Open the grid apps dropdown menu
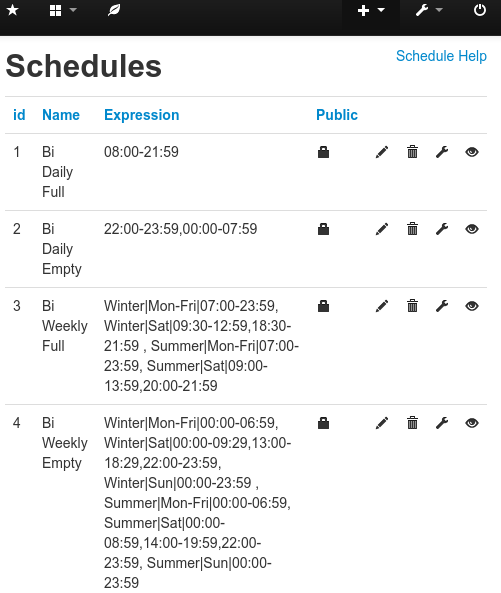The width and height of the screenshot is (501, 593). pos(63,10)
